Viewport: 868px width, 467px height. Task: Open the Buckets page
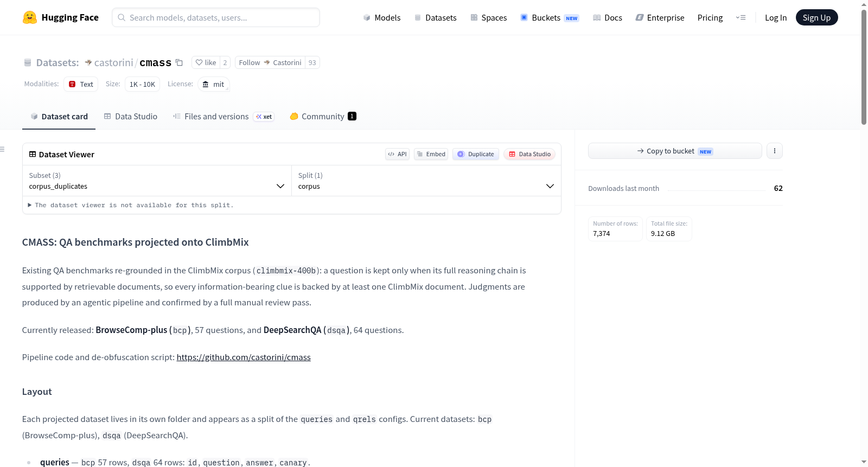coord(550,17)
